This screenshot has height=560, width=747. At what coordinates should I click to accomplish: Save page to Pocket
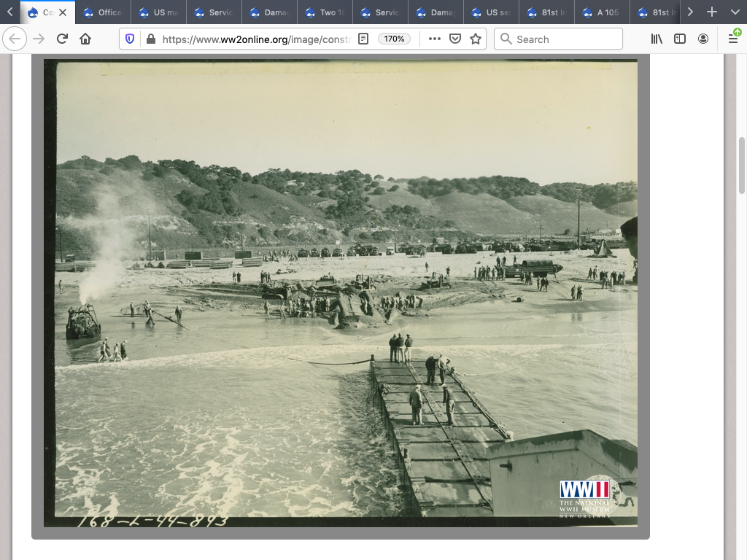455,39
